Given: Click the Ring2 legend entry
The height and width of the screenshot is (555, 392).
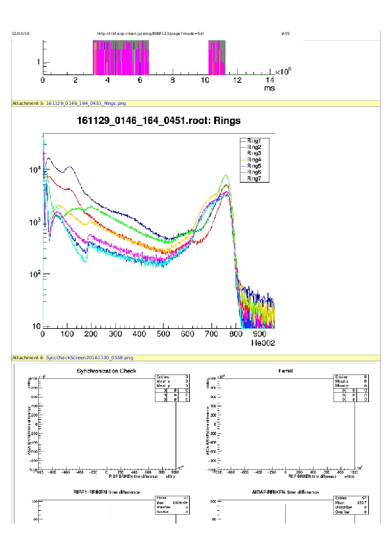Looking at the screenshot, I should pos(254,147).
